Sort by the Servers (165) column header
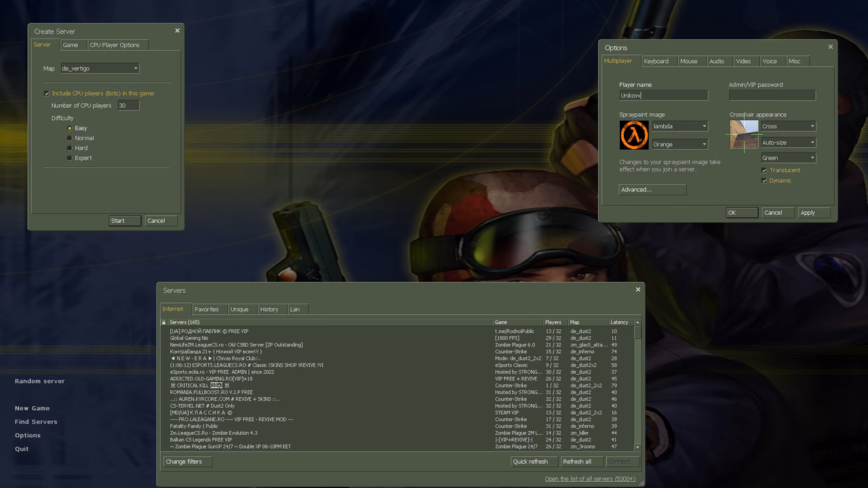 (x=330, y=323)
